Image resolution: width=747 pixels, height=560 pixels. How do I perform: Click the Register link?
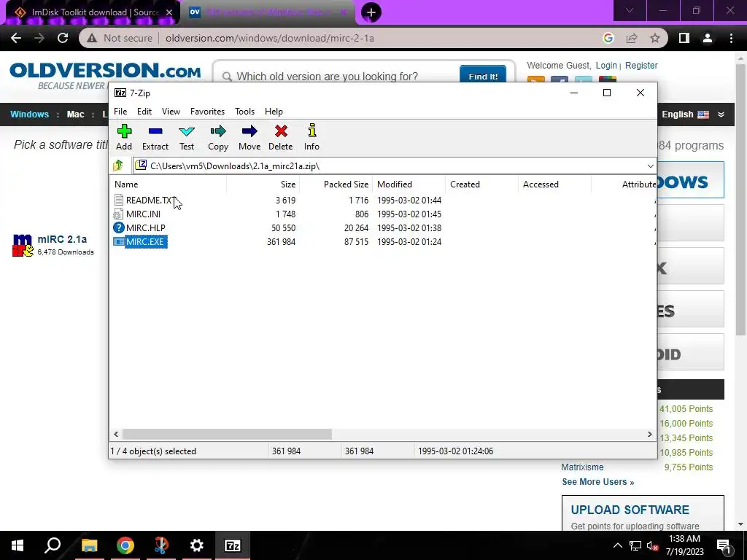coord(641,65)
